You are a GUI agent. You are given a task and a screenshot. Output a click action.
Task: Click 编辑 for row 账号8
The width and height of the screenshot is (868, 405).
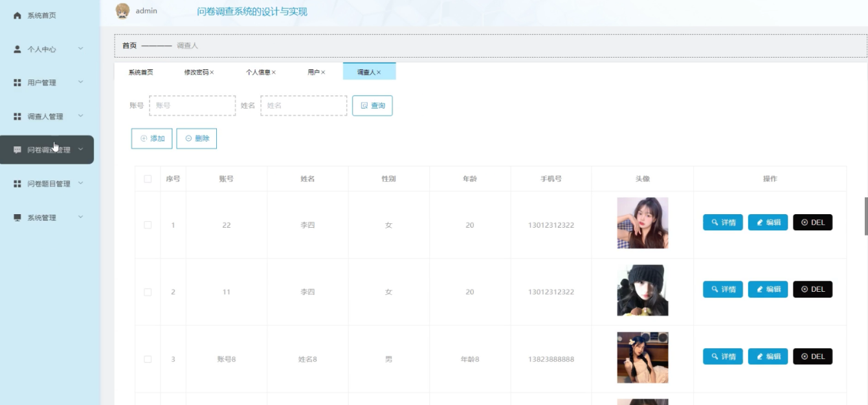[x=768, y=356]
